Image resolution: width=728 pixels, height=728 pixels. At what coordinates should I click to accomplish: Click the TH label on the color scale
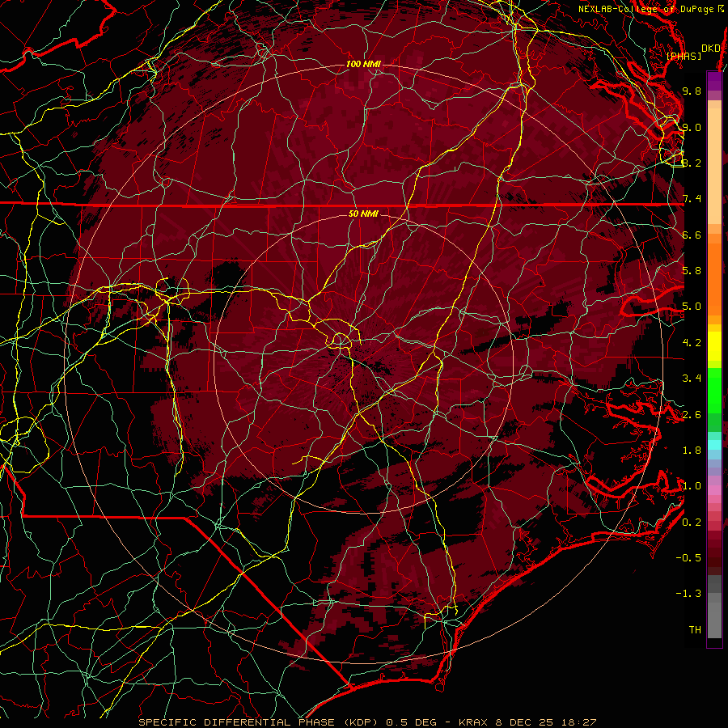coord(695,630)
